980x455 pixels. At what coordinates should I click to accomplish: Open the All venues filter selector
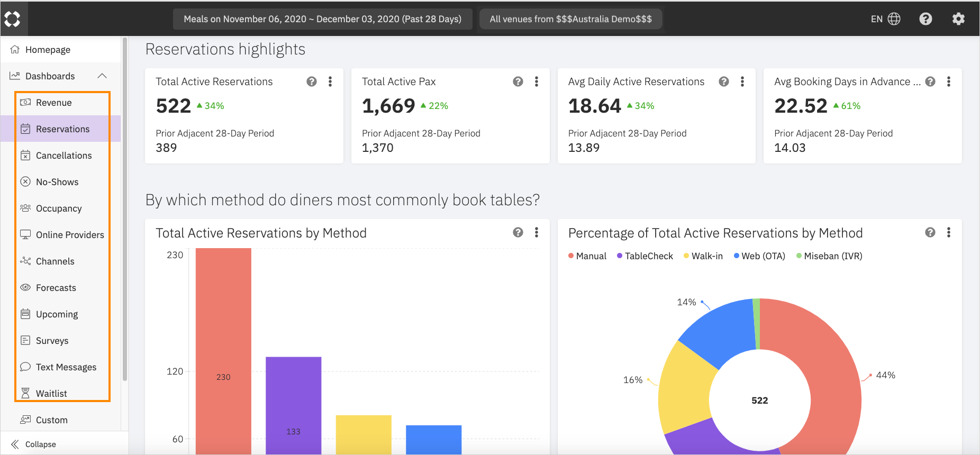coord(571,19)
